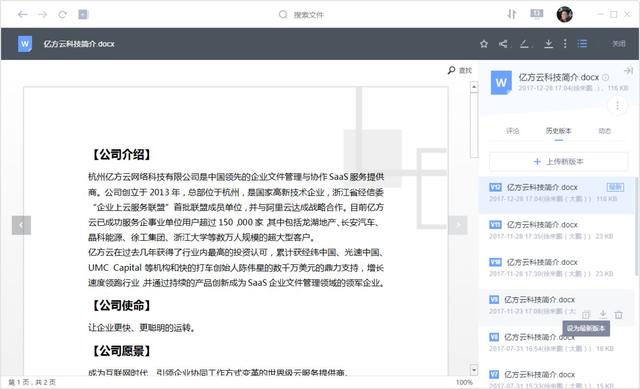
Task: Click the V11 version badge icon
Action: click(x=495, y=225)
